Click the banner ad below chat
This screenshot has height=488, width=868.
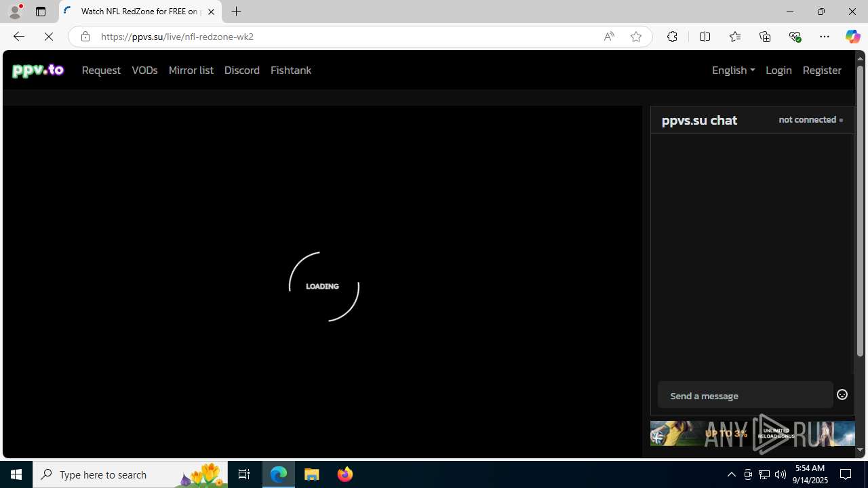(752, 434)
